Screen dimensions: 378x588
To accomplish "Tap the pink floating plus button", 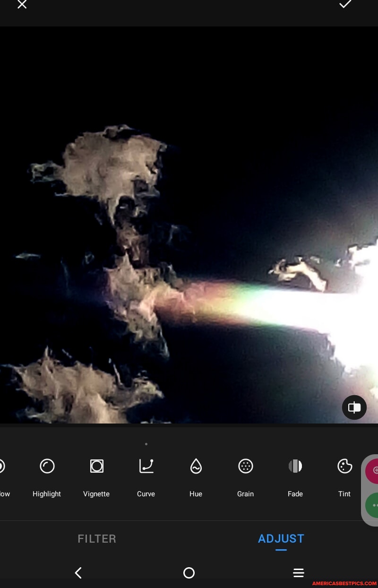I will click(374, 470).
